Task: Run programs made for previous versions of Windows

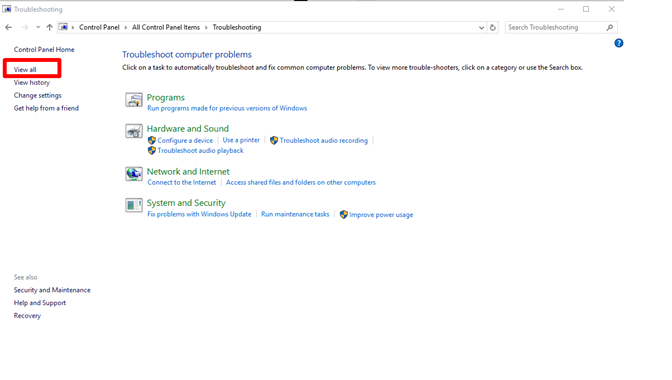Action: [227, 108]
